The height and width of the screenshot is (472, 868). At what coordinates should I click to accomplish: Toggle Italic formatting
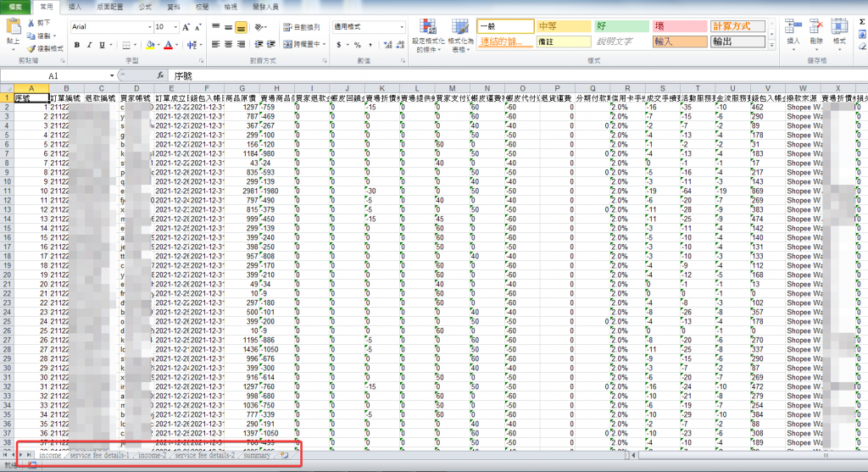tap(90, 45)
